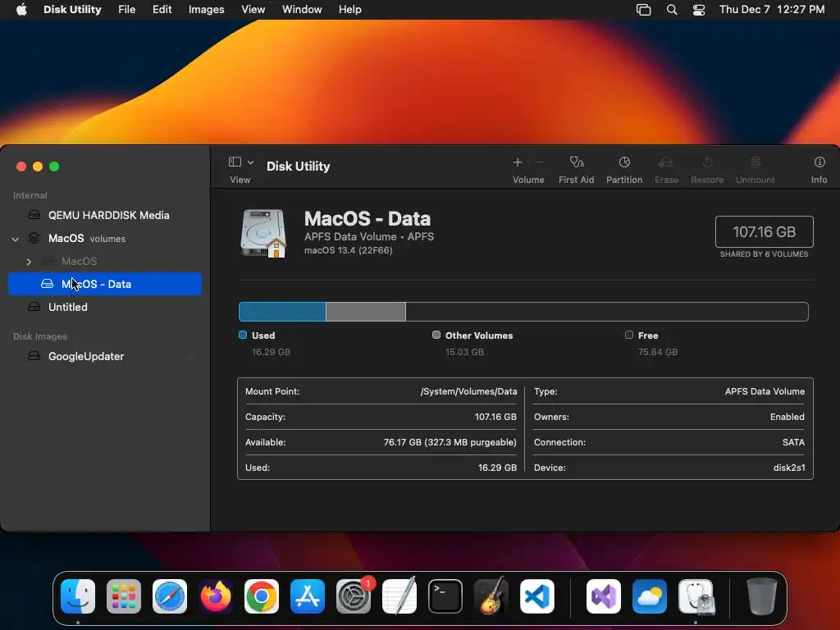Open System Settings from the Dock

click(354, 596)
